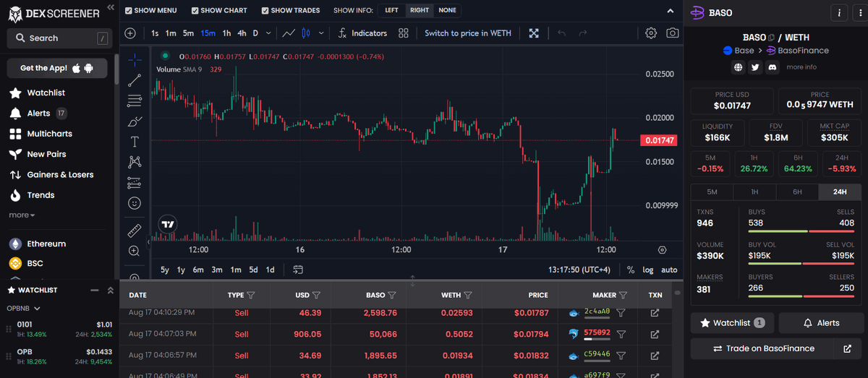Select the 15m chart timeframe

[x=208, y=33]
